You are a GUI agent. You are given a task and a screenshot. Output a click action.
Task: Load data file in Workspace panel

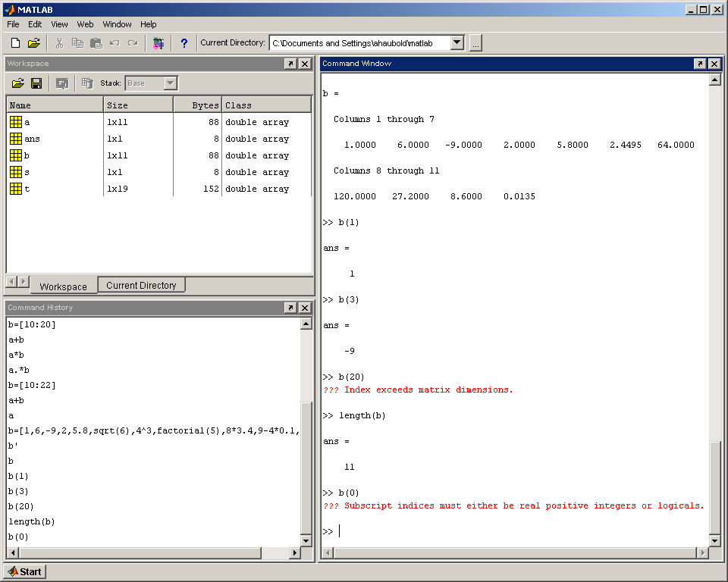point(18,83)
